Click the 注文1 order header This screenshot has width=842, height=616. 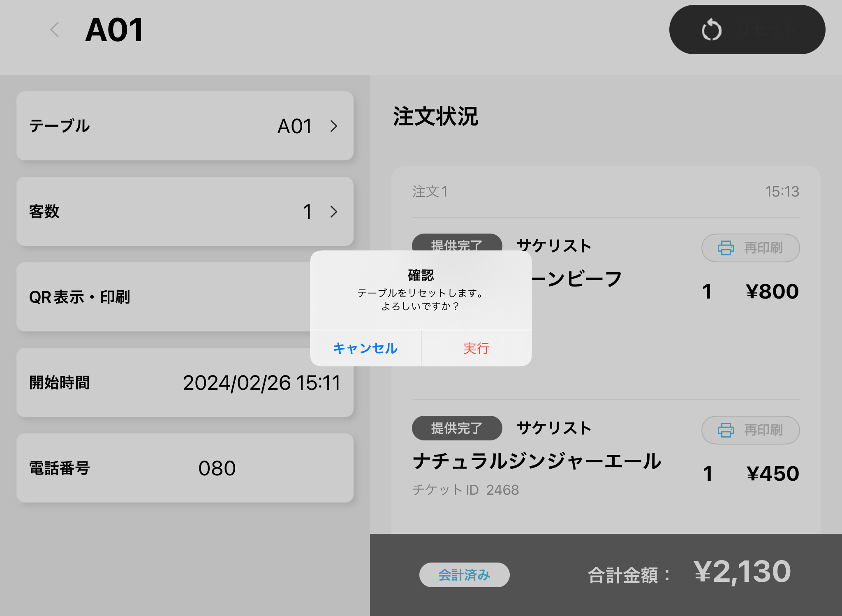pos(430,192)
